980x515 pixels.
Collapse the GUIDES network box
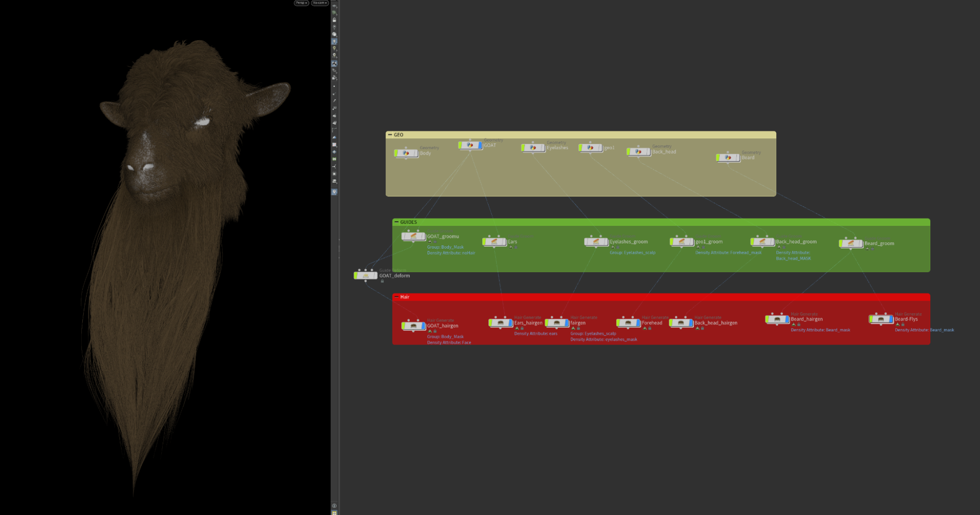(x=396, y=222)
